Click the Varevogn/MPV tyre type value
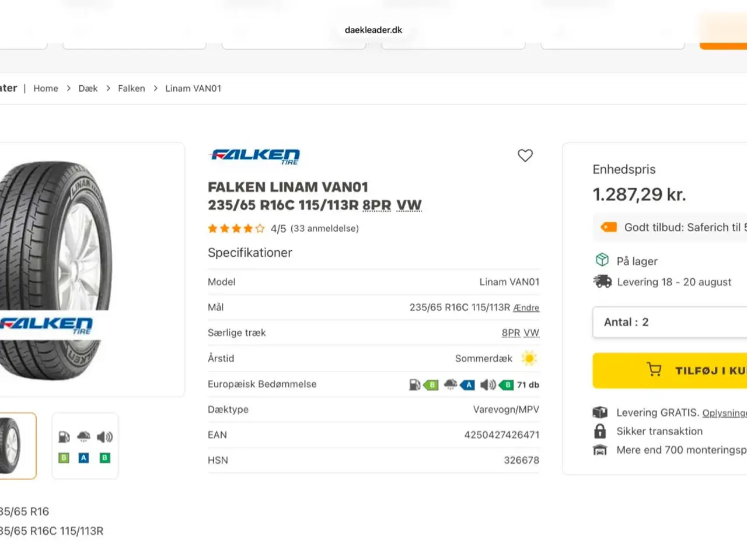 (x=507, y=409)
